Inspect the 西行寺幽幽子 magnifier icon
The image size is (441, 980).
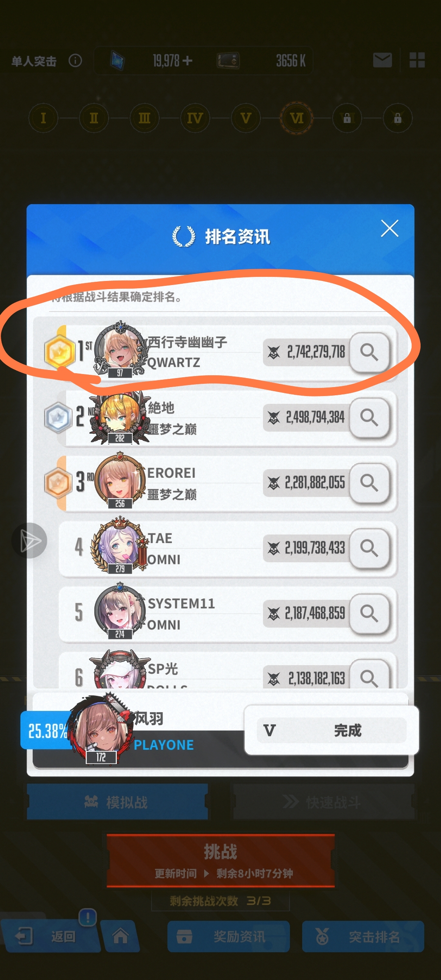[x=369, y=352]
